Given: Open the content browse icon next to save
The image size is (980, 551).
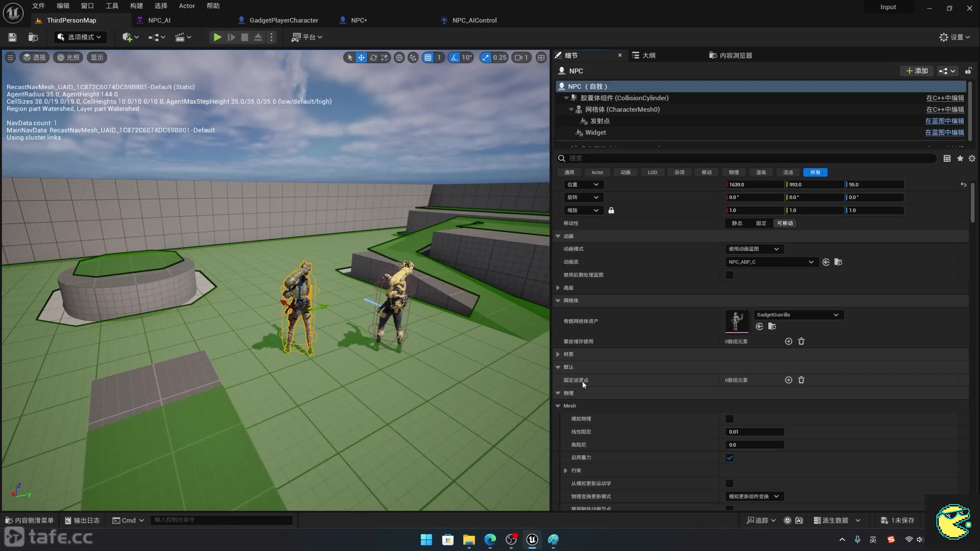Looking at the screenshot, I should pos(33,37).
